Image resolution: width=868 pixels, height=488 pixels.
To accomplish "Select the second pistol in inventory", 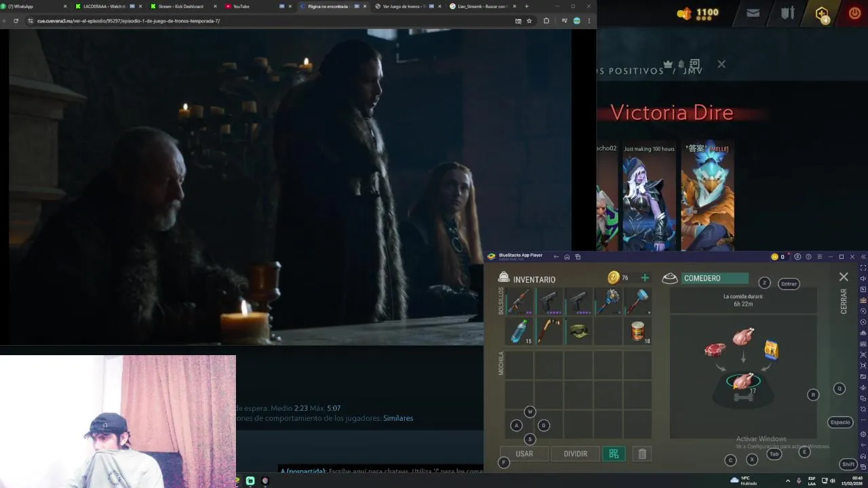I will tap(578, 302).
